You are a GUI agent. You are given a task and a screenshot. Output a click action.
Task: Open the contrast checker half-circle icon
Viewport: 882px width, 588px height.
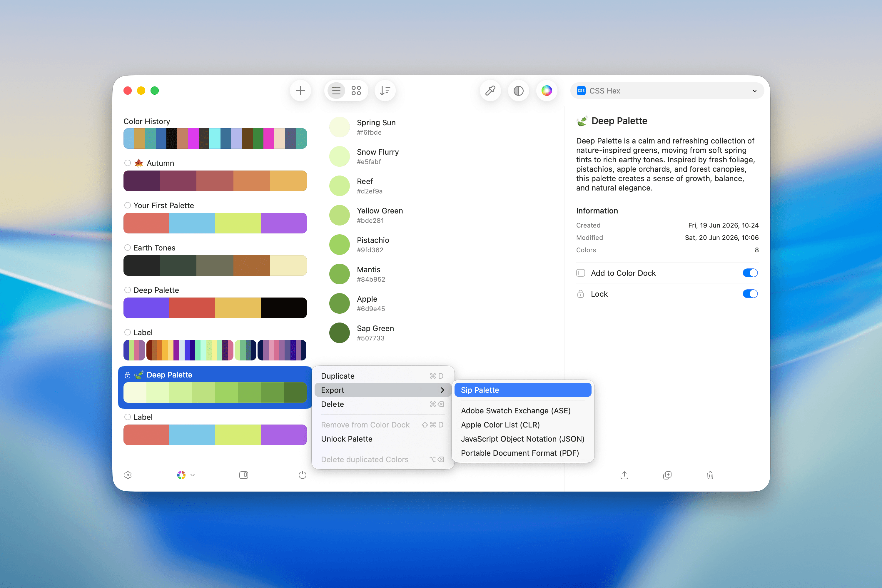coord(519,91)
